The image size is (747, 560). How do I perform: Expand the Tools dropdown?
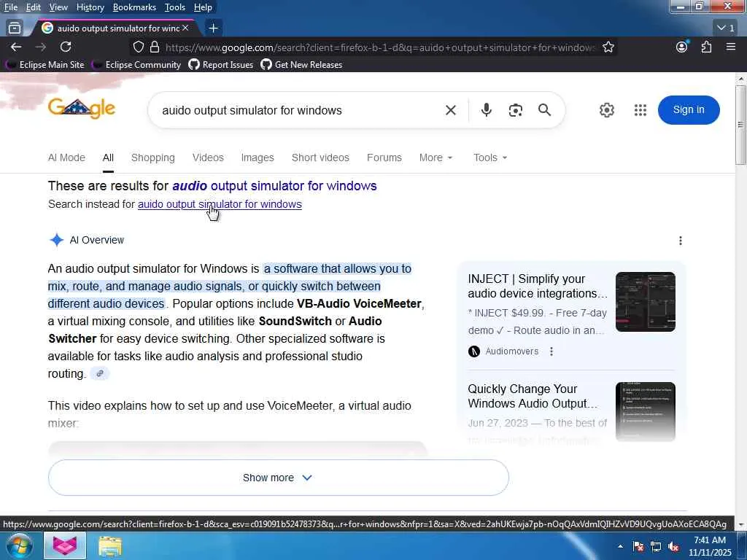coord(489,157)
